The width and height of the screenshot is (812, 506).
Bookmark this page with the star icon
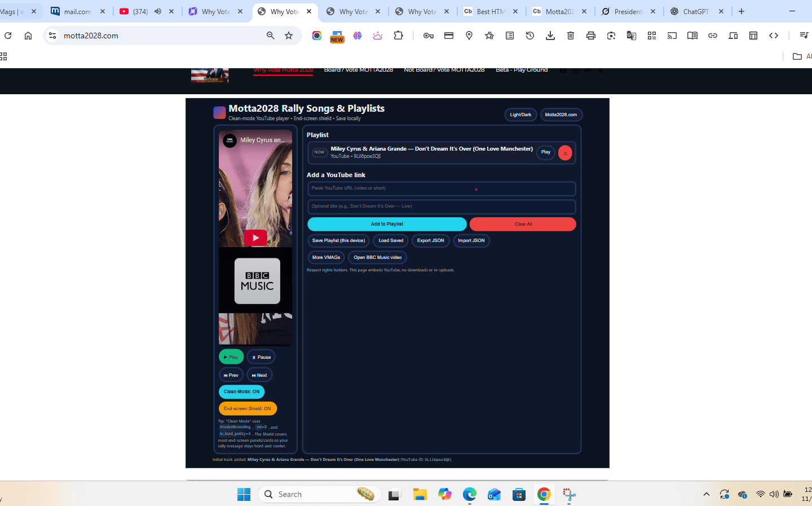[289, 36]
